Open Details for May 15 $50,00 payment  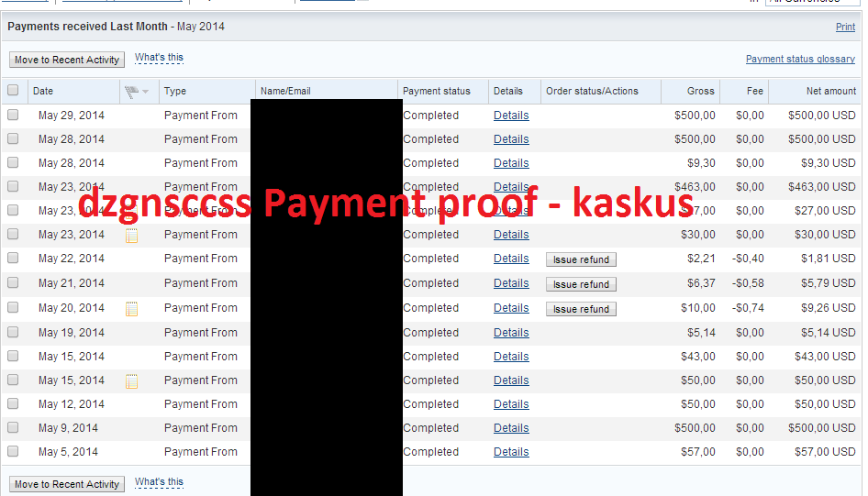coord(511,380)
